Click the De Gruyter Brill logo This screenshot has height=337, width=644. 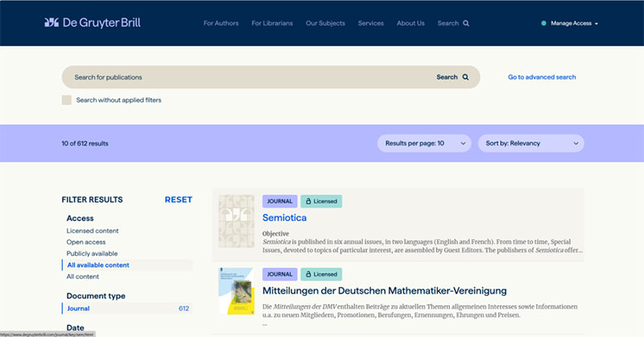pos(93,23)
